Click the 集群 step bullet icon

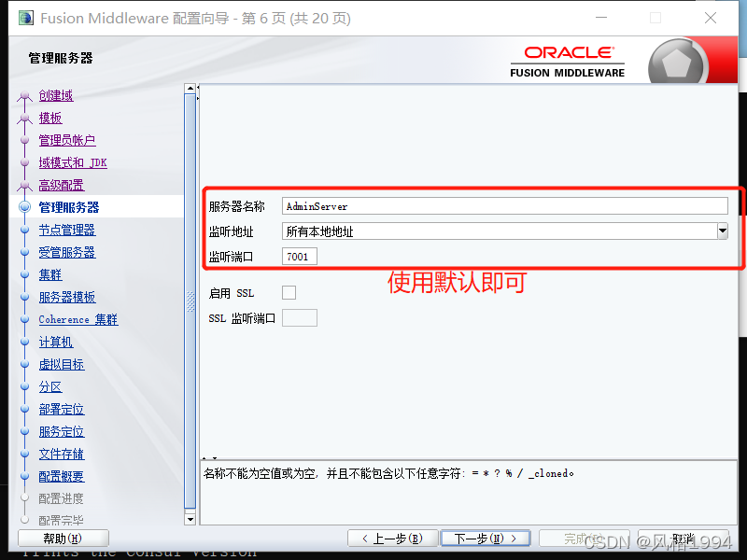tap(25, 274)
